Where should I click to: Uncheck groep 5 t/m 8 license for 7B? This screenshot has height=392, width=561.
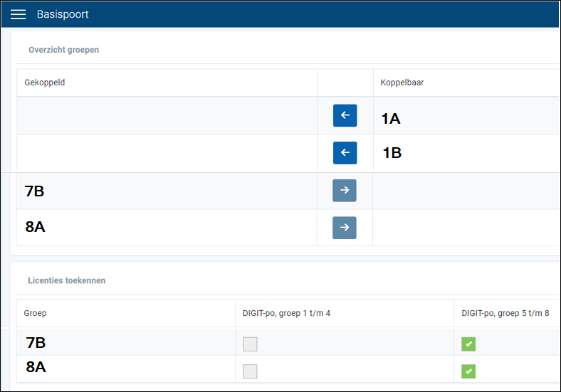pos(468,344)
